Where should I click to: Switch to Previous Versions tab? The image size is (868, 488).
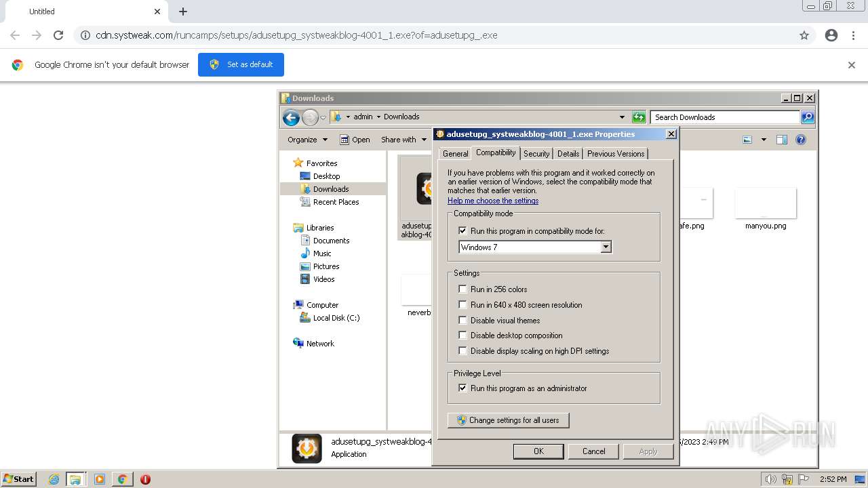point(616,154)
